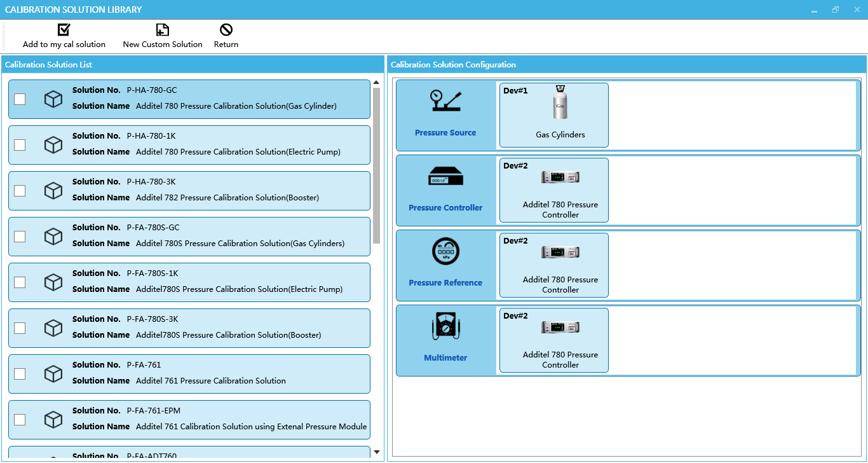This screenshot has width=868, height=463.
Task: Click the Dev#1 Gas Cylinders card caption
Action: click(x=560, y=135)
